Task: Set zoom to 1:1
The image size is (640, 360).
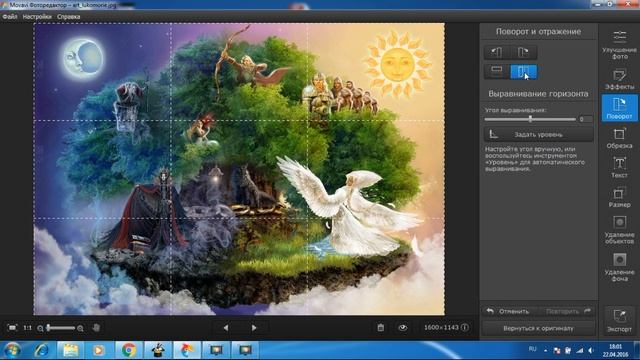Action: [x=27, y=328]
